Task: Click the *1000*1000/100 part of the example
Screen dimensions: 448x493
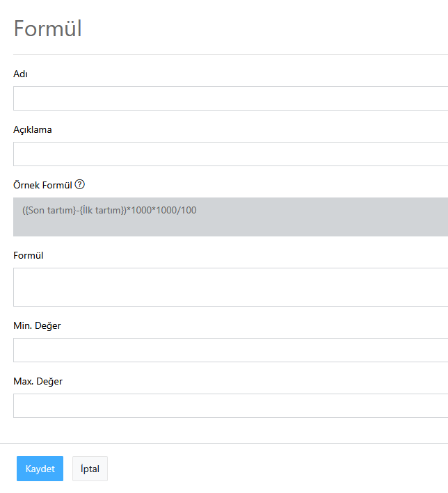Action: (x=161, y=210)
